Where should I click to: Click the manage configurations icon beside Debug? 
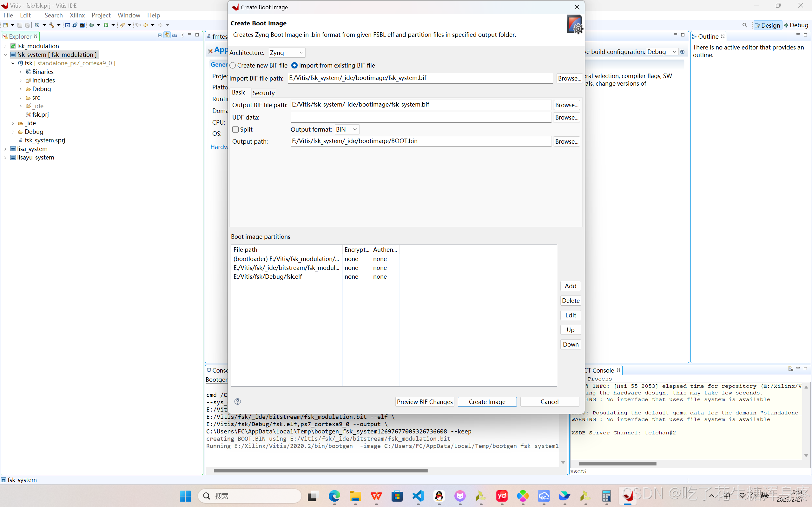(682, 52)
